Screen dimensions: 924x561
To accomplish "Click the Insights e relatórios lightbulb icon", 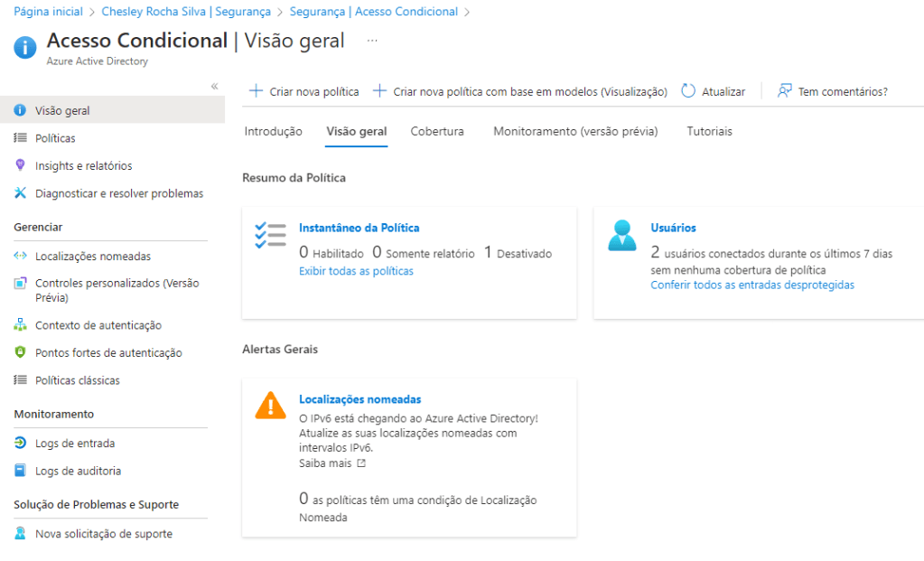I will pos(20,165).
